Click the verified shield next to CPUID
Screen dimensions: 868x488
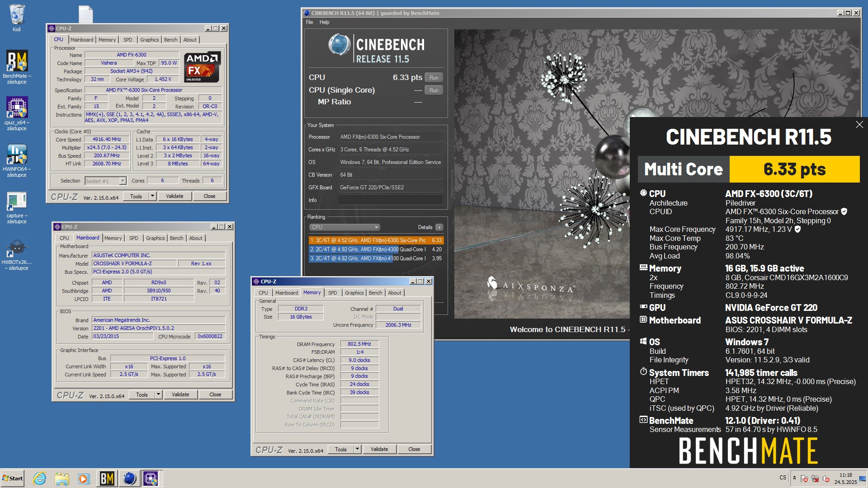click(x=844, y=211)
